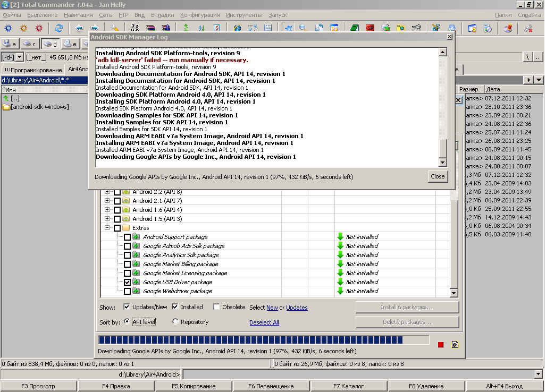Open the Выделение menu

coord(43,15)
